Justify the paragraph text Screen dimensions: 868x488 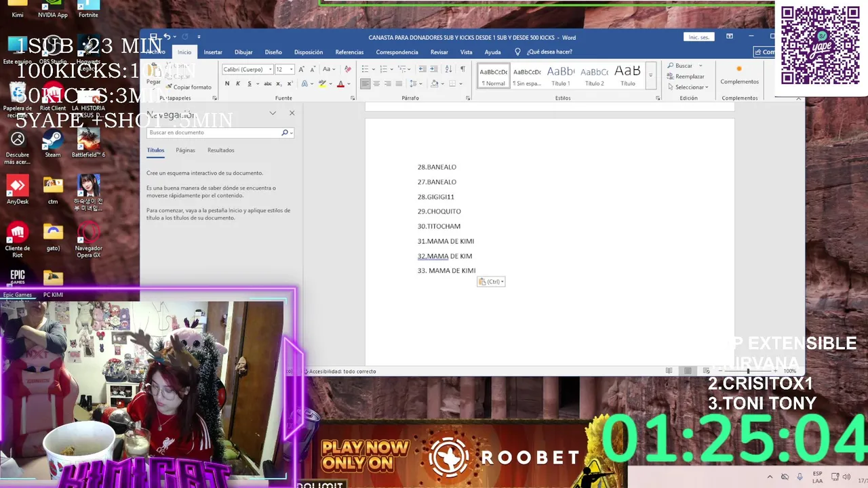pos(399,84)
